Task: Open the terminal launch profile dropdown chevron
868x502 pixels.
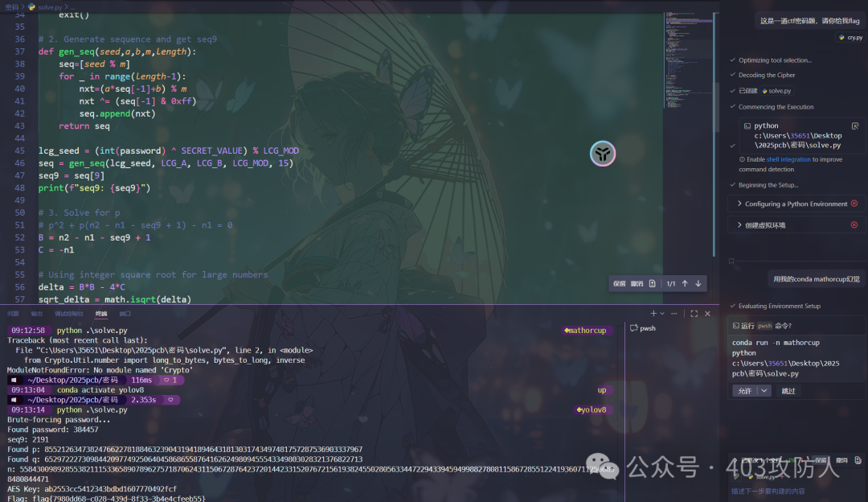Action: tap(662, 314)
